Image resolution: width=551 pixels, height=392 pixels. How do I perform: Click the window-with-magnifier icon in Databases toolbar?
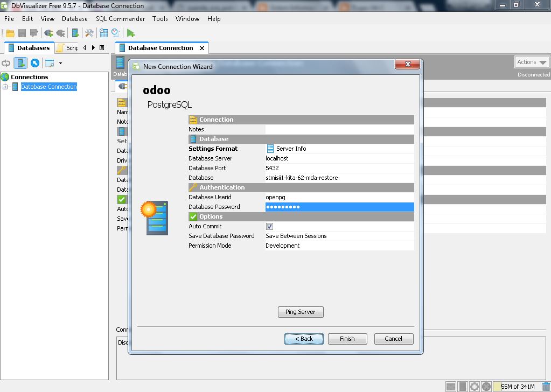(x=50, y=63)
